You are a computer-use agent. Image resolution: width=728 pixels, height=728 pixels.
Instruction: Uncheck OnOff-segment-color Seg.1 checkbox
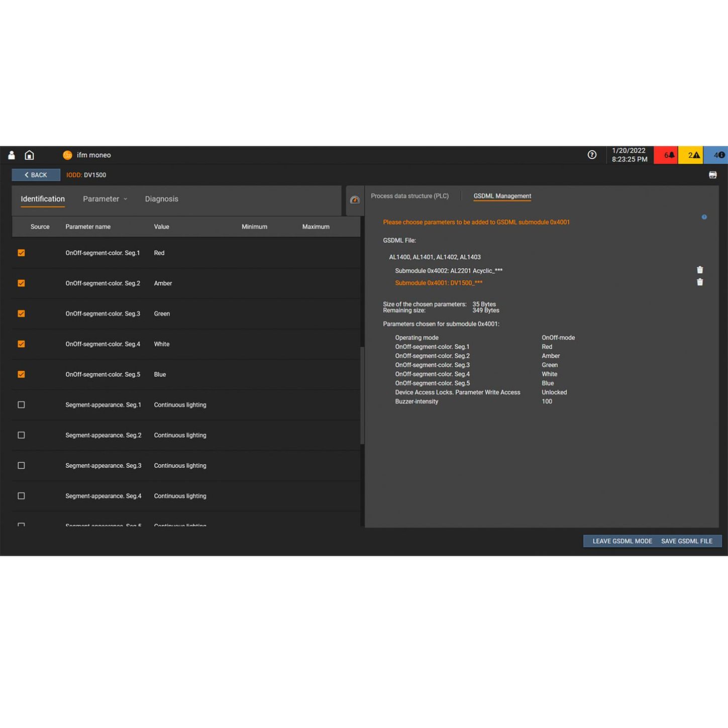click(21, 253)
